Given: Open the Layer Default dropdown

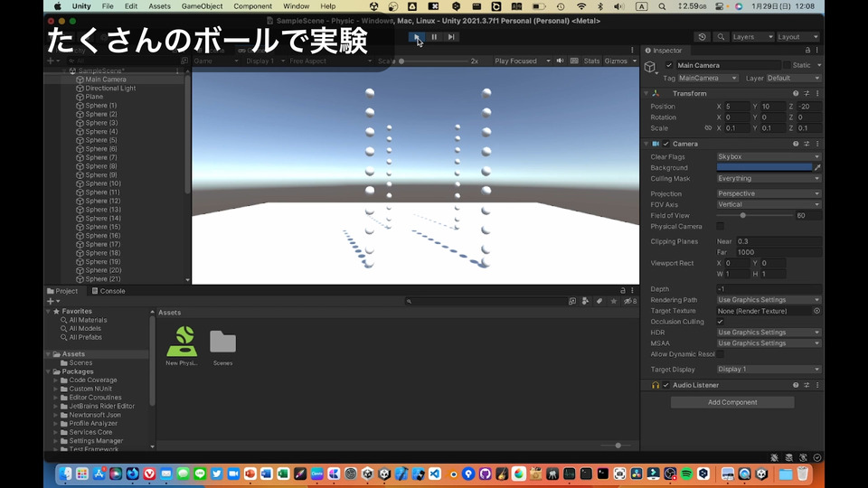Looking at the screenshot, I should [x=793, y=78].
